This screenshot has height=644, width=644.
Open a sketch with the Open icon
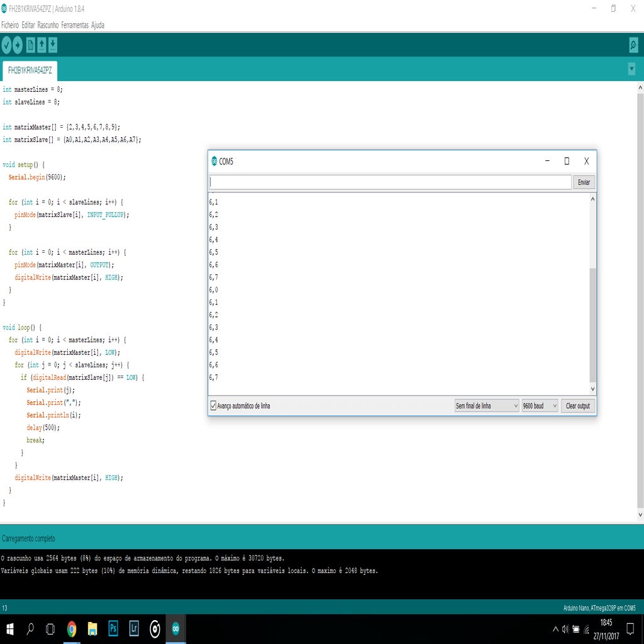[42, 45]
